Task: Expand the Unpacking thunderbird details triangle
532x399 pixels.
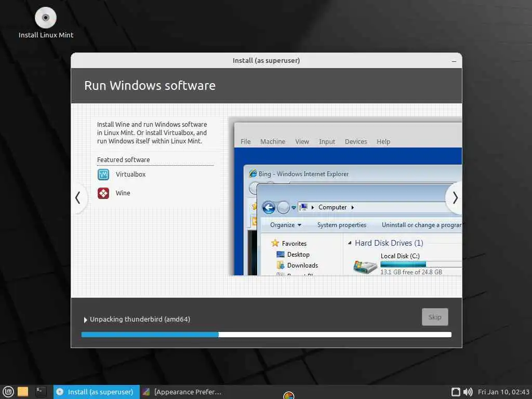Action: click(85, 320)
